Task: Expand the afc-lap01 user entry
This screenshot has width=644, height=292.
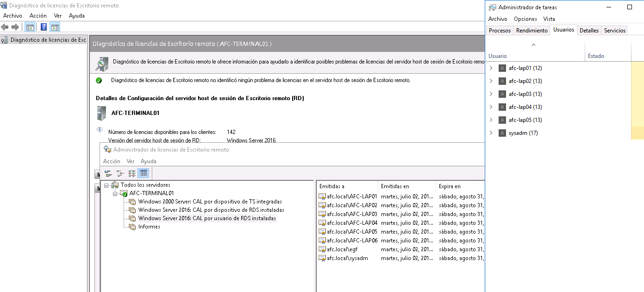Action: [491, 68]
